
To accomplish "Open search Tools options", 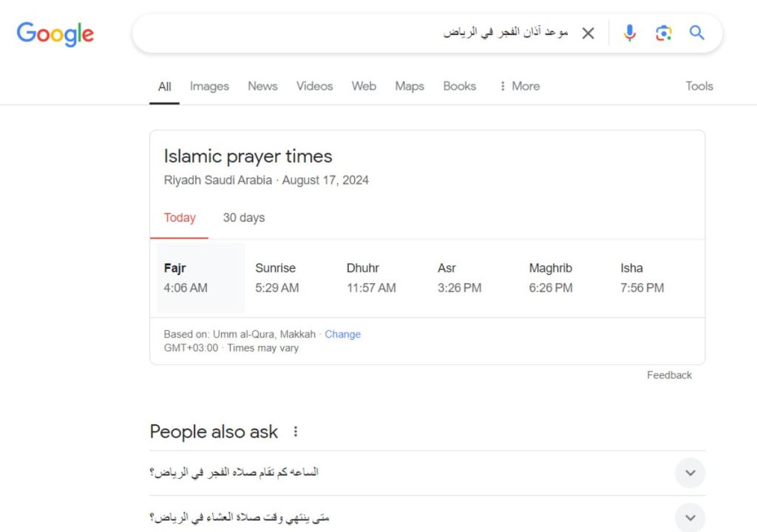I will click(x=699, y=86).
